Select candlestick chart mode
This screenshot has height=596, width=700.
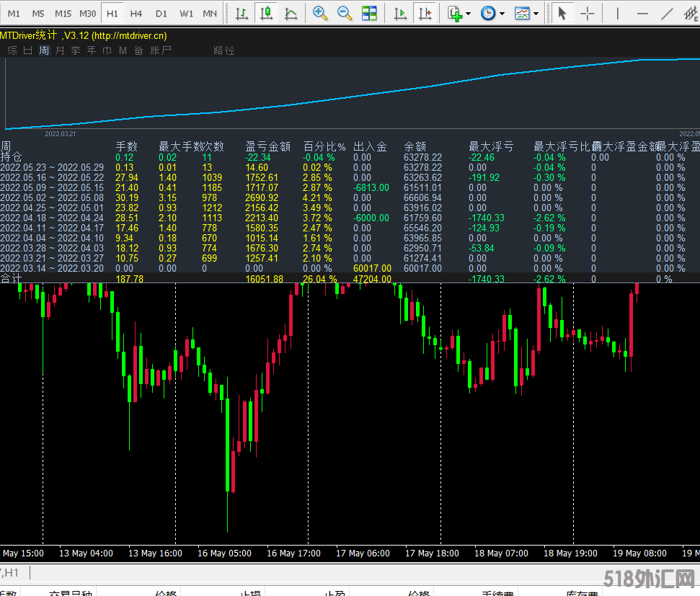[267, 13]
